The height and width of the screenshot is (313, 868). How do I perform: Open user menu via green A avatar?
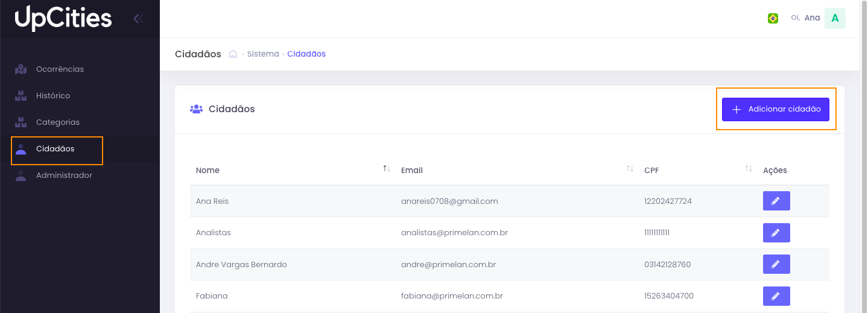click(x=835, y=18)
